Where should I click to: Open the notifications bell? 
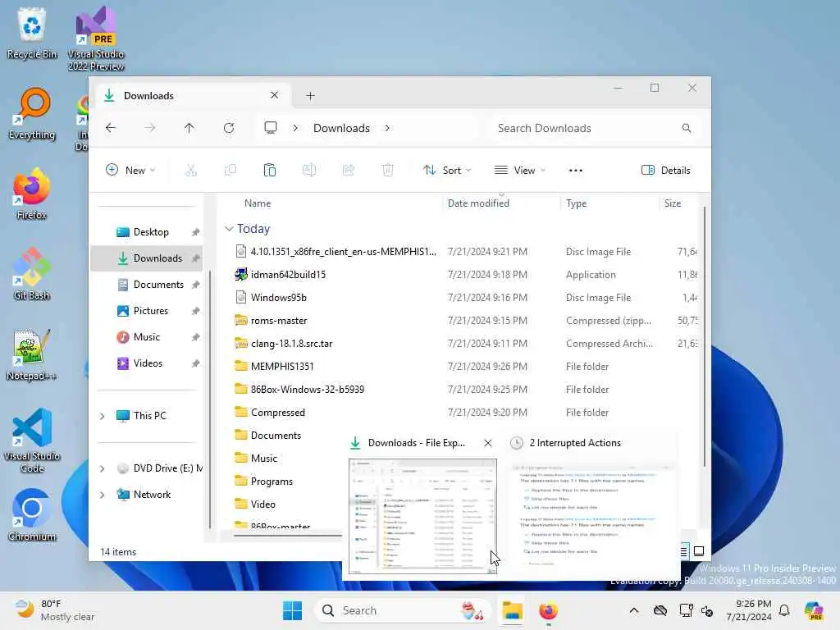[x=784, y=610]
